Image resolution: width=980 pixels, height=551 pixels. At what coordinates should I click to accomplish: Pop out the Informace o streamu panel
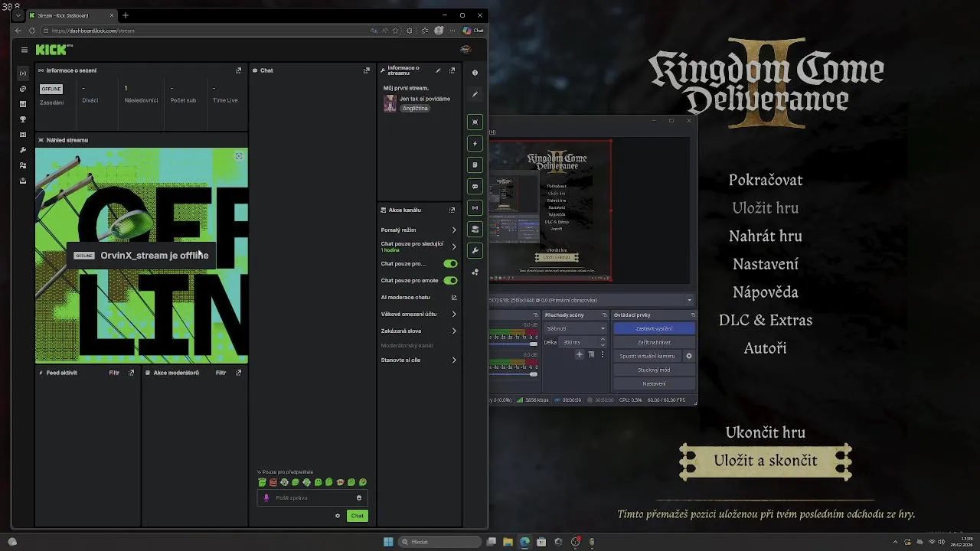click(452, 70)
